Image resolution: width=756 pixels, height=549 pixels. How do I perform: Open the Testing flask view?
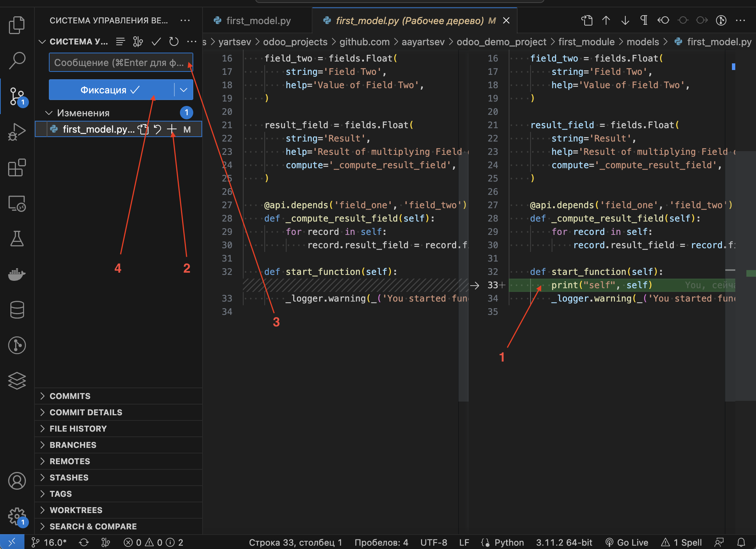17,239
